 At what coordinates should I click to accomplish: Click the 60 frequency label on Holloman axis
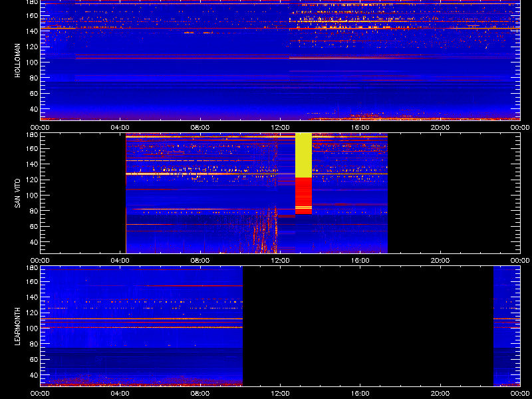(x=34, y=94)
